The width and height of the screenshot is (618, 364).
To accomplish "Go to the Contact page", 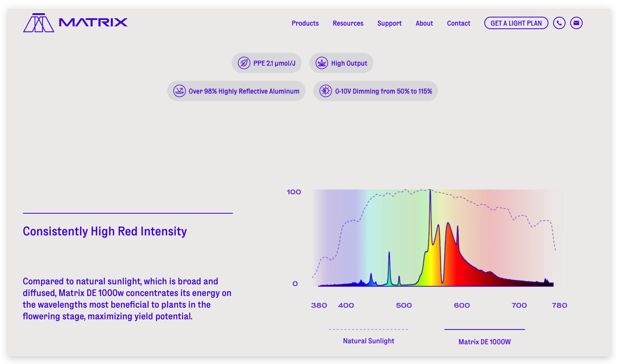I will [459, 23].
